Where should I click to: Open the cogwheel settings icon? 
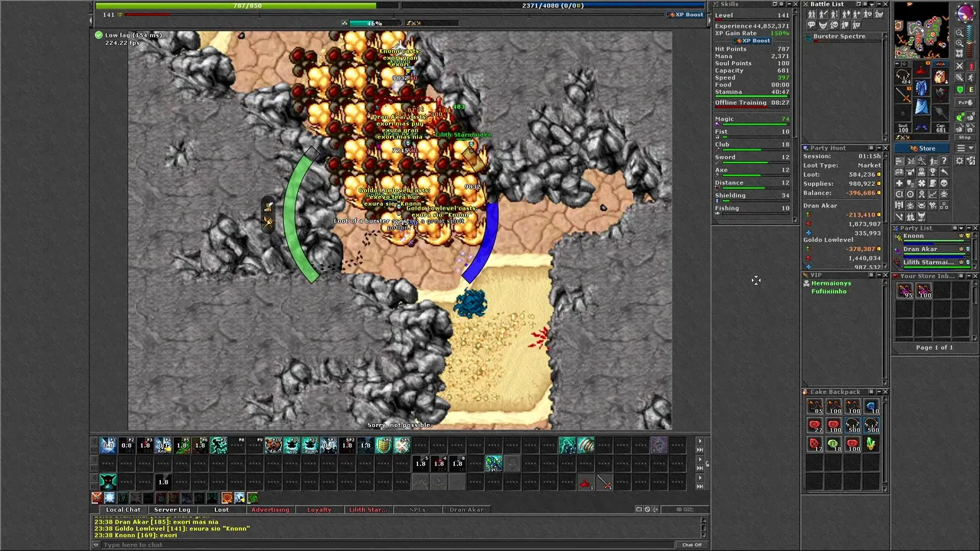tap(959, 161)
